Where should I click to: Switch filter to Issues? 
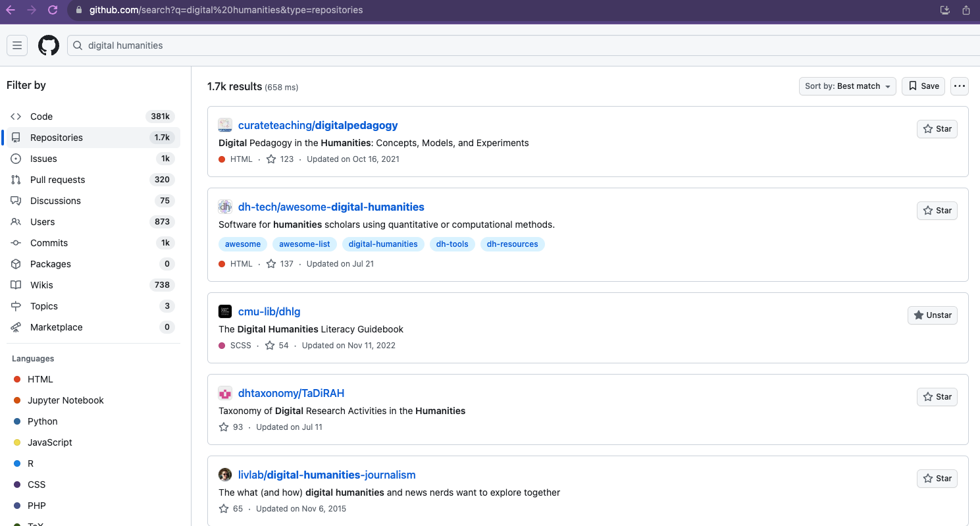43,159
